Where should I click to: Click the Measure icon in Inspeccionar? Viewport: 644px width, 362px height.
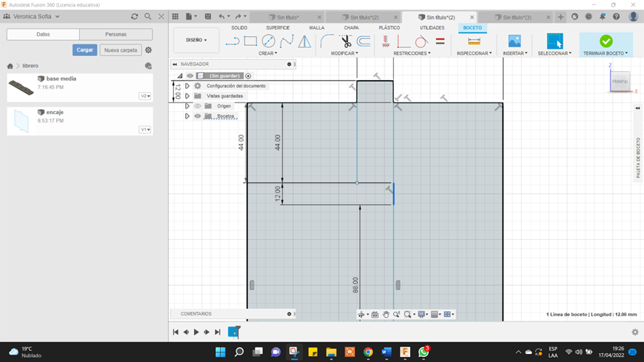pyautogui.click(x=474, y=41)
